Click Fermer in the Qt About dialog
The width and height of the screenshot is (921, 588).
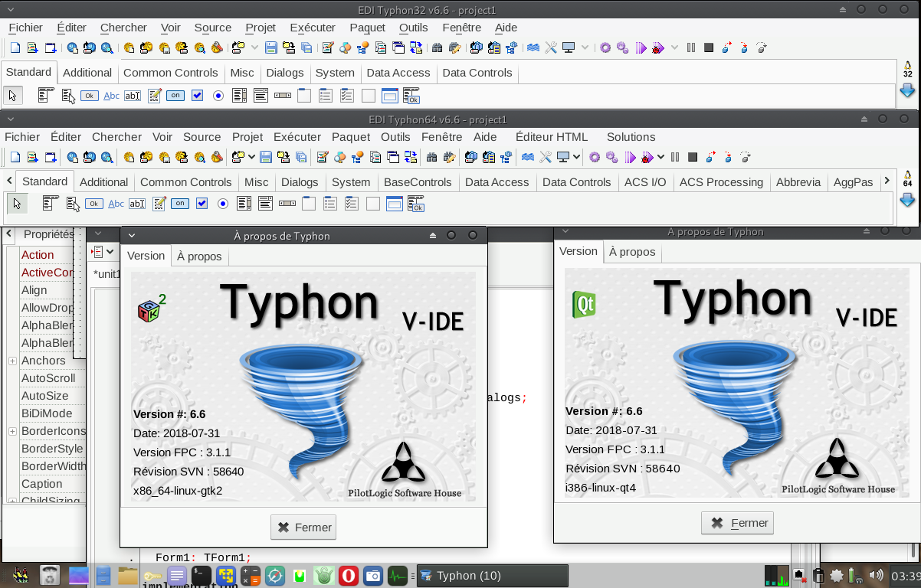(x=737, y=523)
